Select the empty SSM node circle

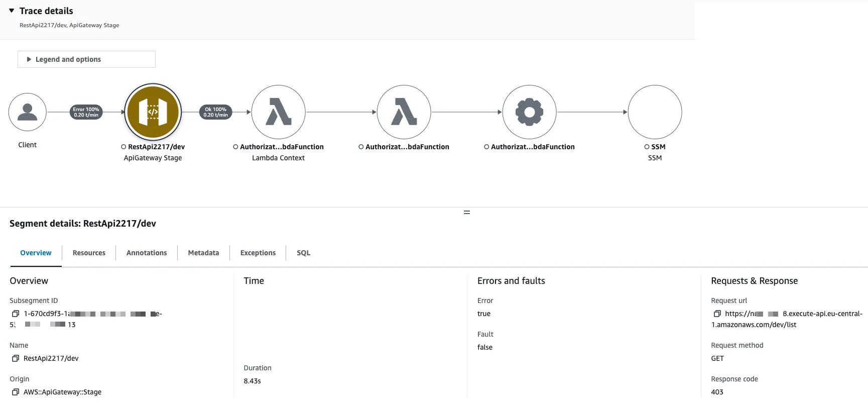point(655,112)
